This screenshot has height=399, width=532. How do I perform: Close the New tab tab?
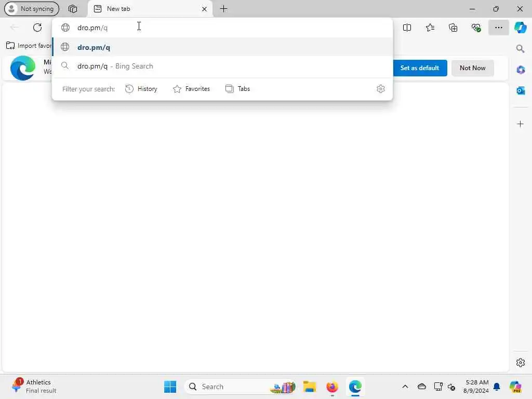[204, 9]
